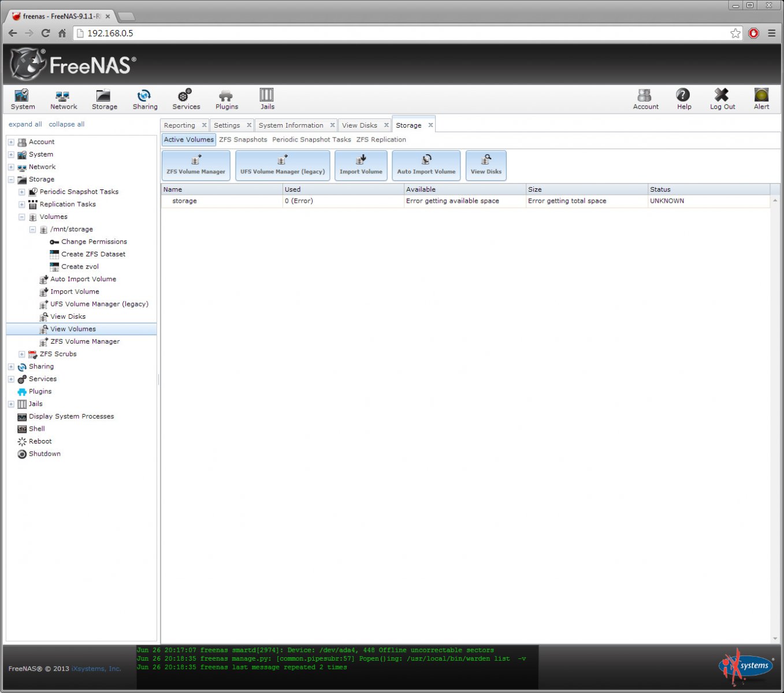Screen dimensions: 784x693
Task: Expand the Network tree node
Action: coord(11,167)
